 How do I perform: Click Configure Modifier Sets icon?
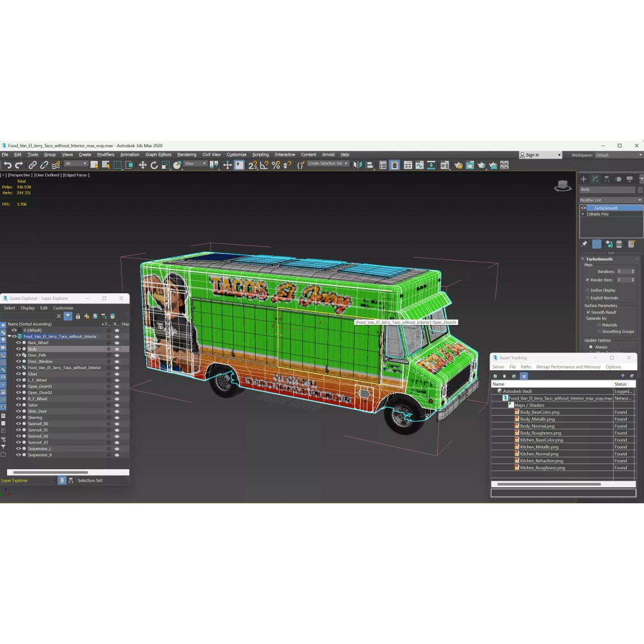tap(631, 244)
